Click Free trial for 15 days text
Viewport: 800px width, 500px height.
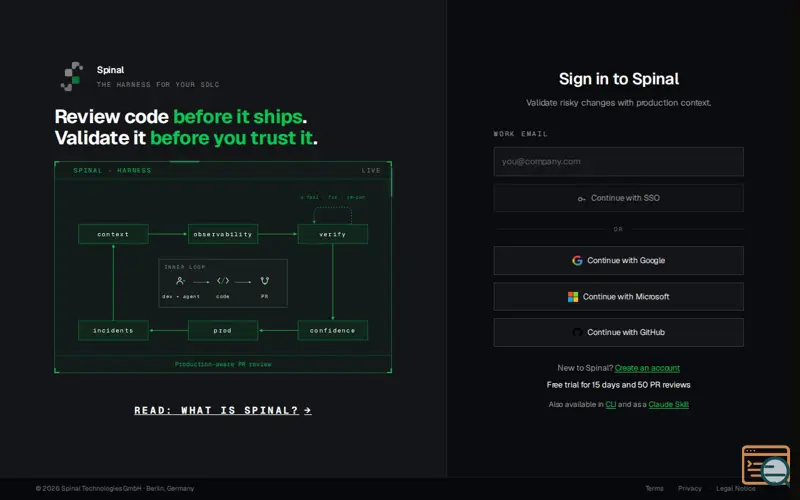click(618, 385)
